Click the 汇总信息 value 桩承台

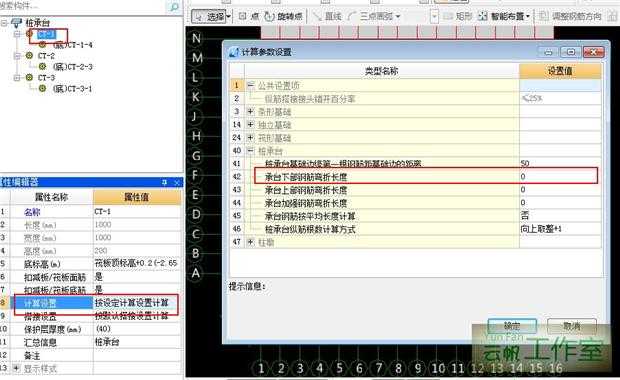[x=137, y=342]
